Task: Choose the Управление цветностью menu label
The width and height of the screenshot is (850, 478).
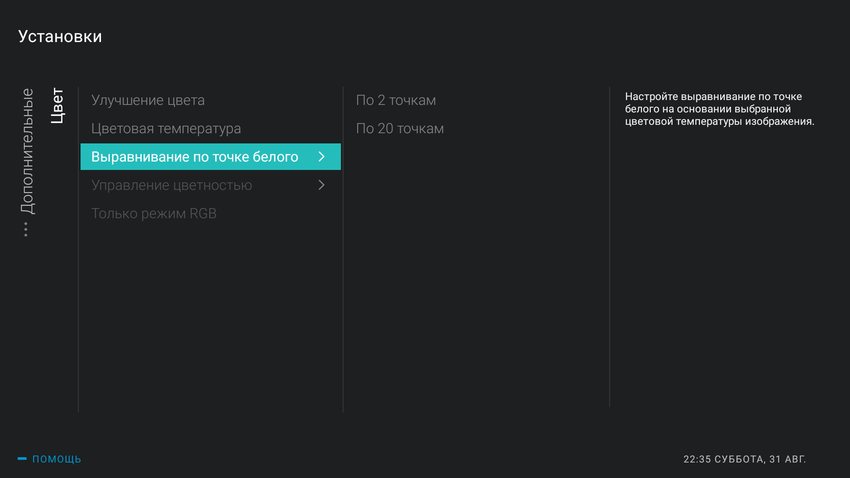Action: point(171,185)
